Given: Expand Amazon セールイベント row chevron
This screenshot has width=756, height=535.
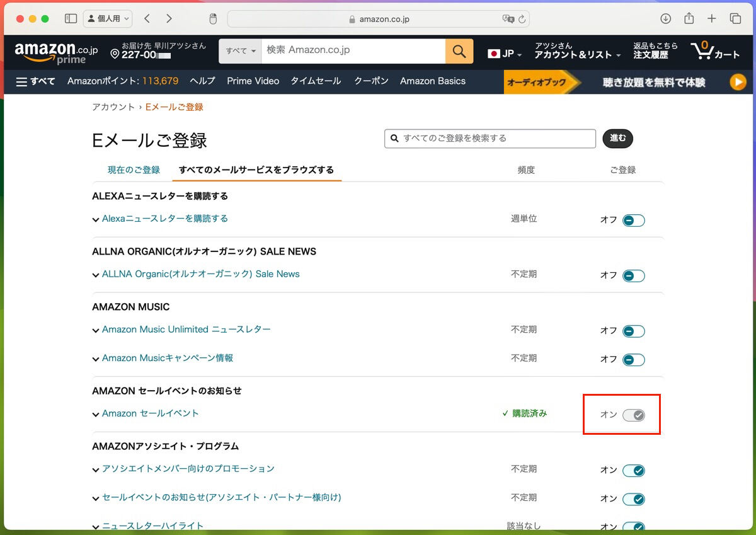Looking at the screenshot, I should (96, 415).
